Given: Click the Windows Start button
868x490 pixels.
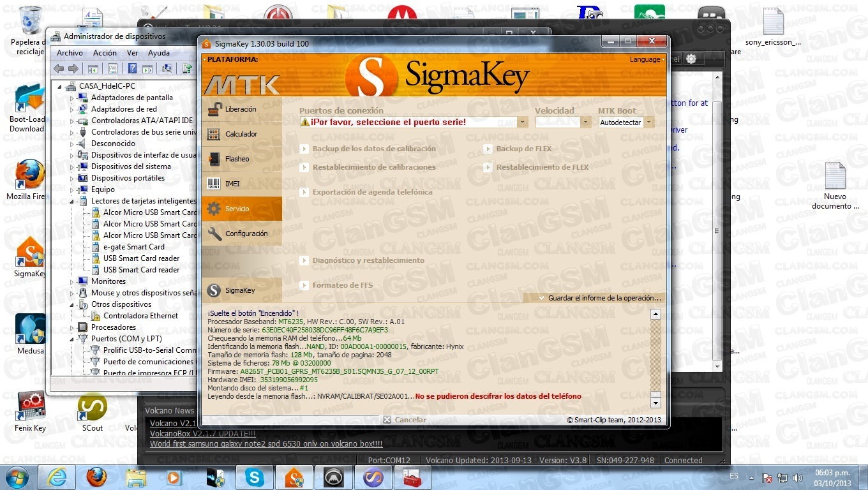Looking at the screenshot, I should click(17, 477).
